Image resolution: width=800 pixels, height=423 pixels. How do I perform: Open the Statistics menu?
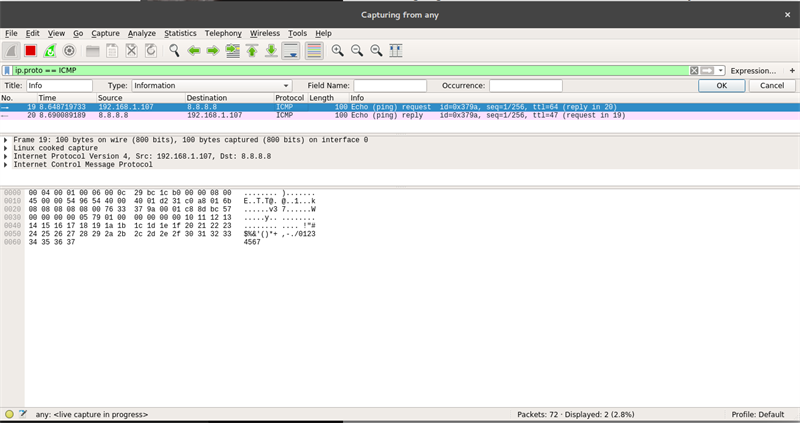[x=180, y=33]
